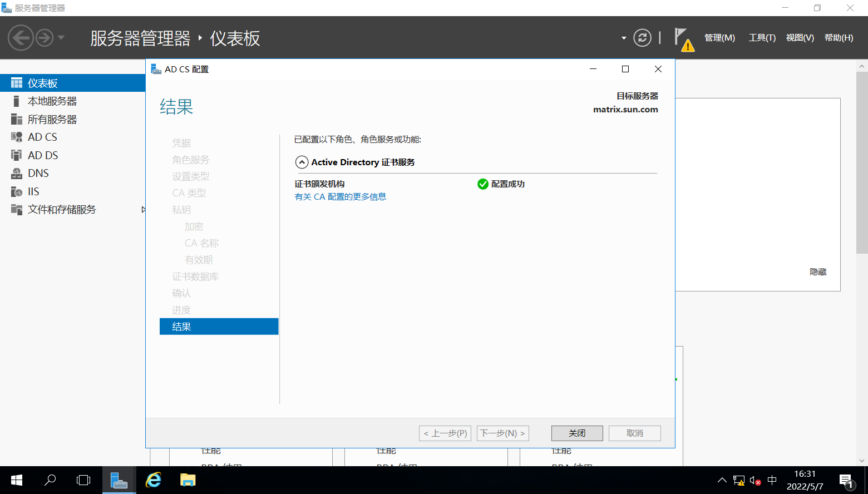
Task: Click the 角色服务 wizard step
Action: coord(191,160)
